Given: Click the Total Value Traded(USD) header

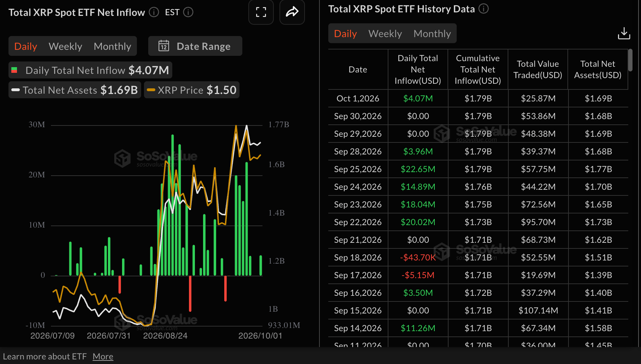Looking at the screenshot, I should pos(538,70).
